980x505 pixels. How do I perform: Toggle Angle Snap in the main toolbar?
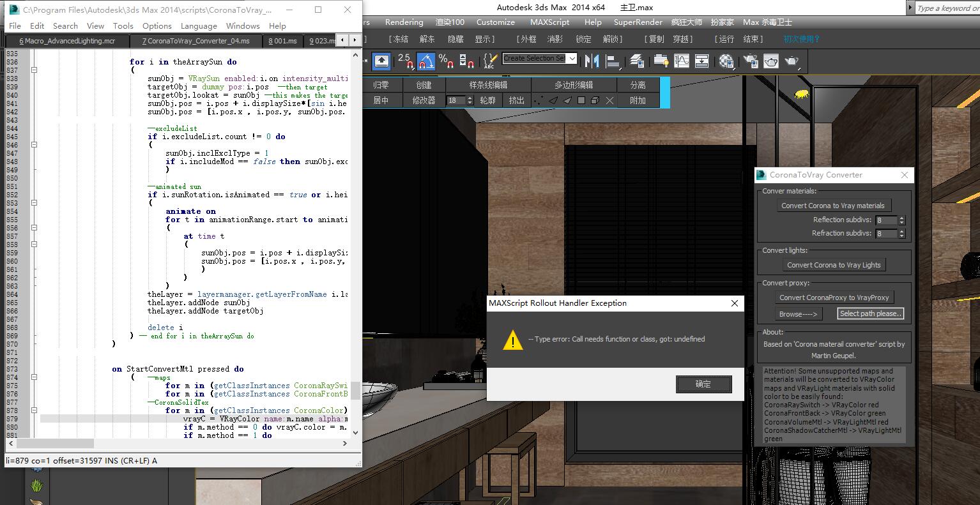(425, 61)
